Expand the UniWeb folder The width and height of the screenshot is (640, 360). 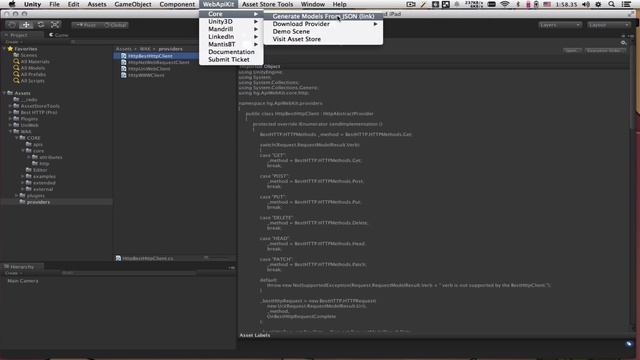click(x=10, y=125)
